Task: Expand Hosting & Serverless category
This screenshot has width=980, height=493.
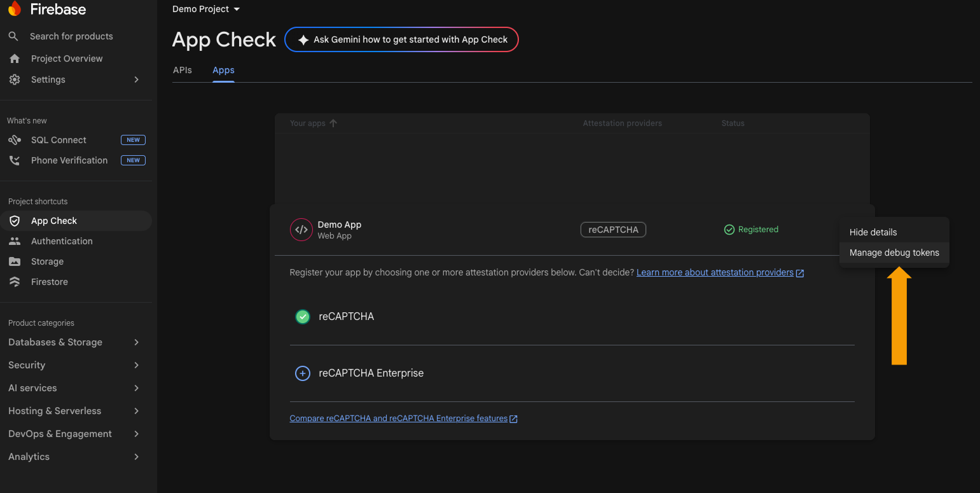Action: click(x=136, y=411)
